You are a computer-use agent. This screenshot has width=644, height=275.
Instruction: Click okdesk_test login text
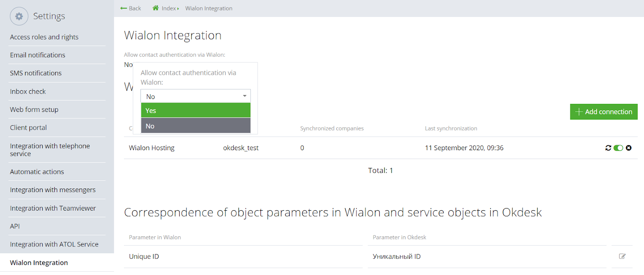241,148
